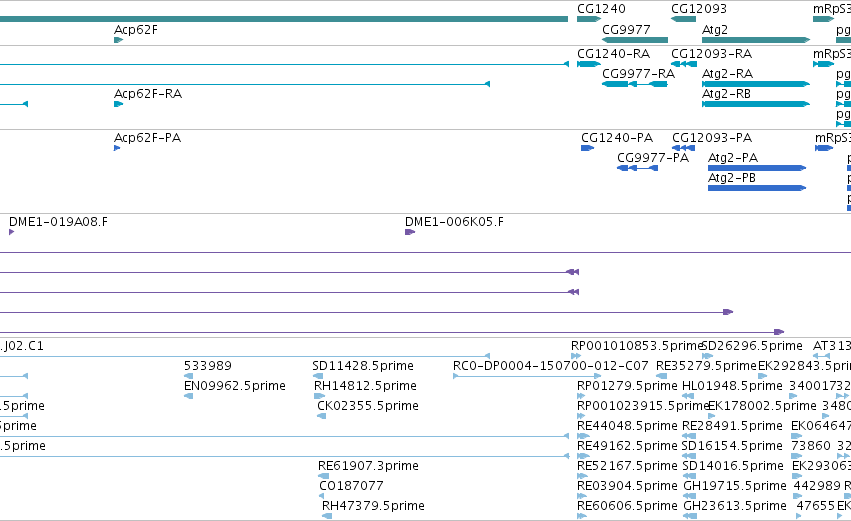
Task: Open the Atg2-RA transcript feature
Action: click(x=756, y=84)
